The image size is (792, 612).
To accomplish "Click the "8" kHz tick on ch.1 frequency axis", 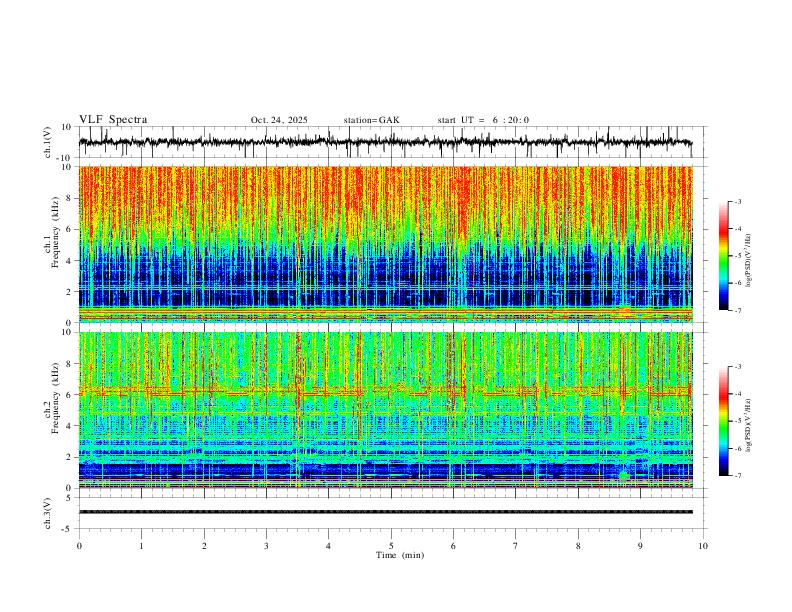I will click(70, 198).
